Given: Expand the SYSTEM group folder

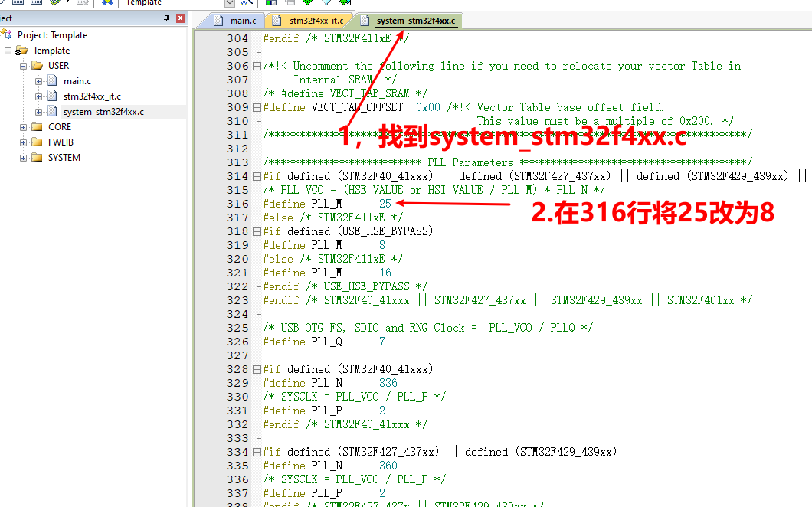Looking at the screenshot, I should click(23, 158).
